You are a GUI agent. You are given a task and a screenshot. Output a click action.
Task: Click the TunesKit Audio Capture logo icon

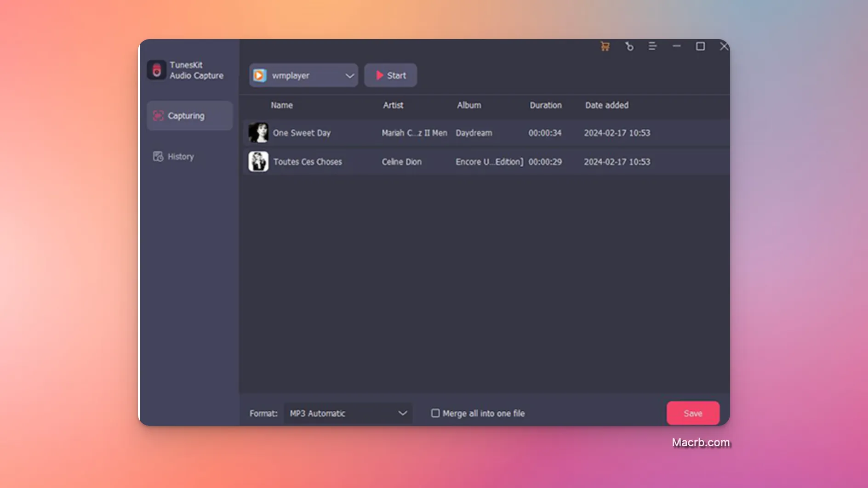pyautogui.click(x=156, y=70)
